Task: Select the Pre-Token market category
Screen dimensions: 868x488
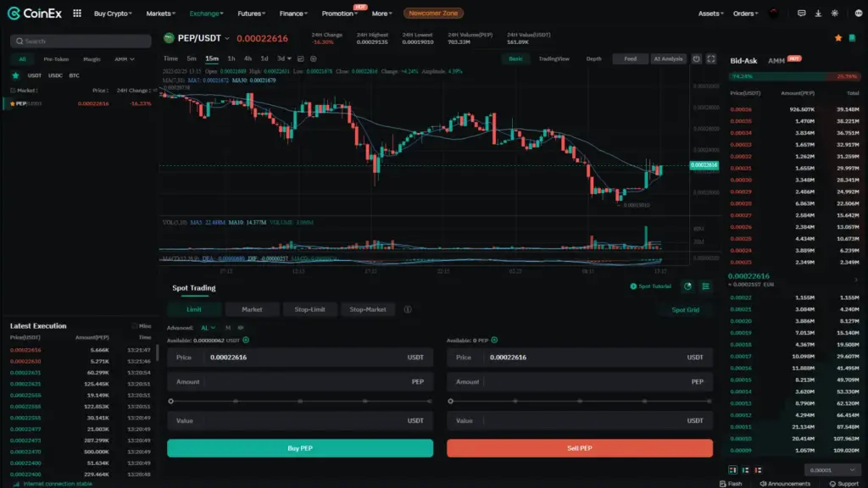Action: tap(56, 59)
